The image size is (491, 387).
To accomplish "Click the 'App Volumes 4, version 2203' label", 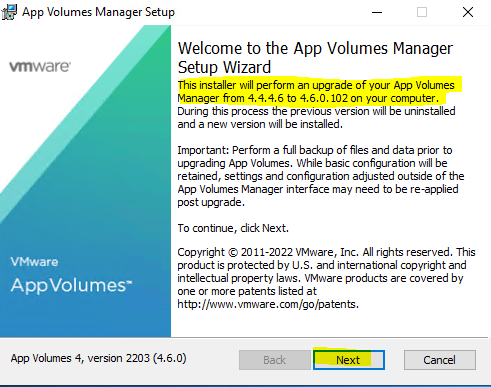I will pyautogui.click(x=98, y=358).
